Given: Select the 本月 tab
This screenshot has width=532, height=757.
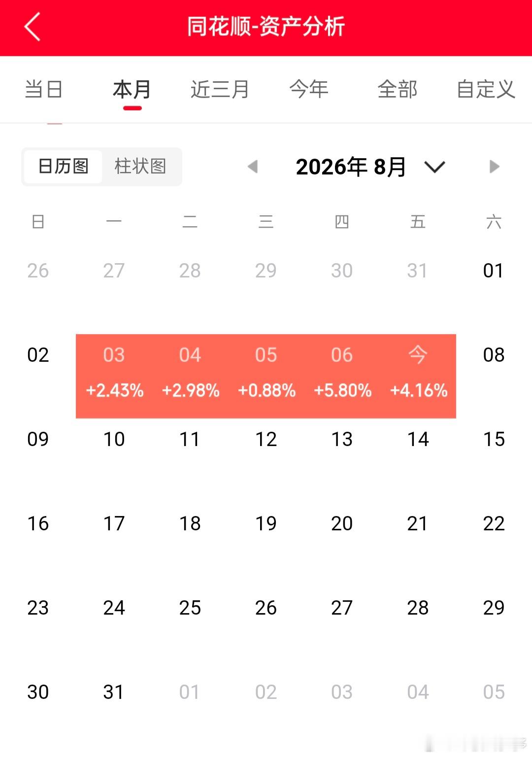Looking at the screenshot, I should 132,89.
